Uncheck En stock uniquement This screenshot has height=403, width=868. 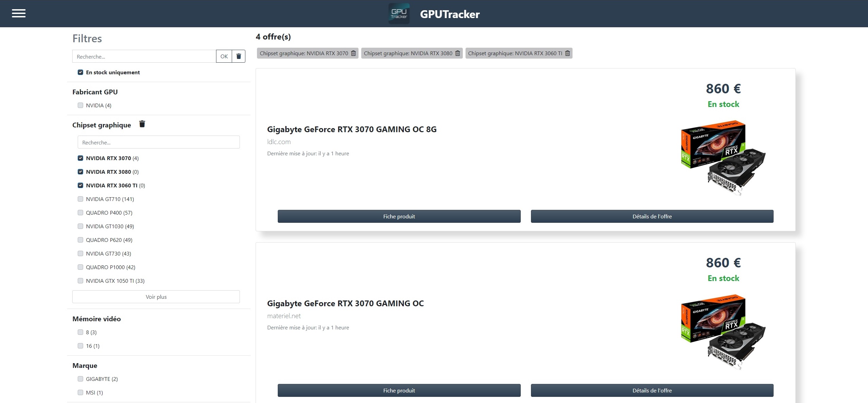pos(80,72)
